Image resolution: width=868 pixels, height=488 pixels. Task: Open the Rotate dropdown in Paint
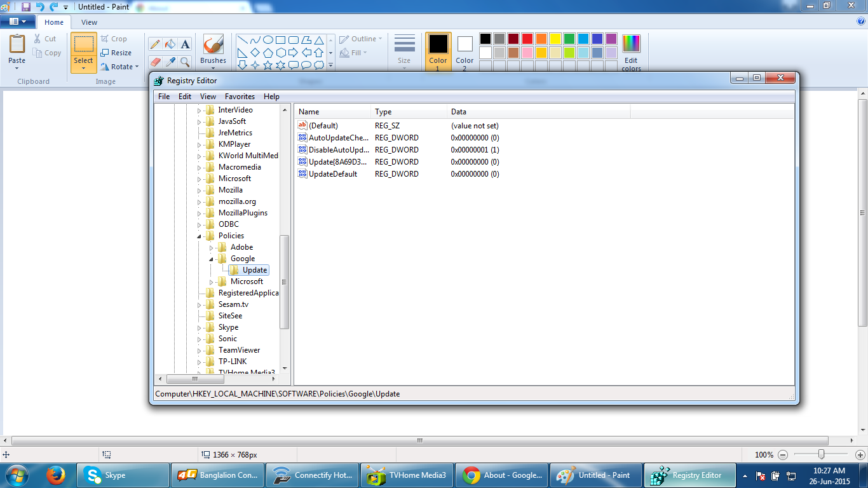119,67
